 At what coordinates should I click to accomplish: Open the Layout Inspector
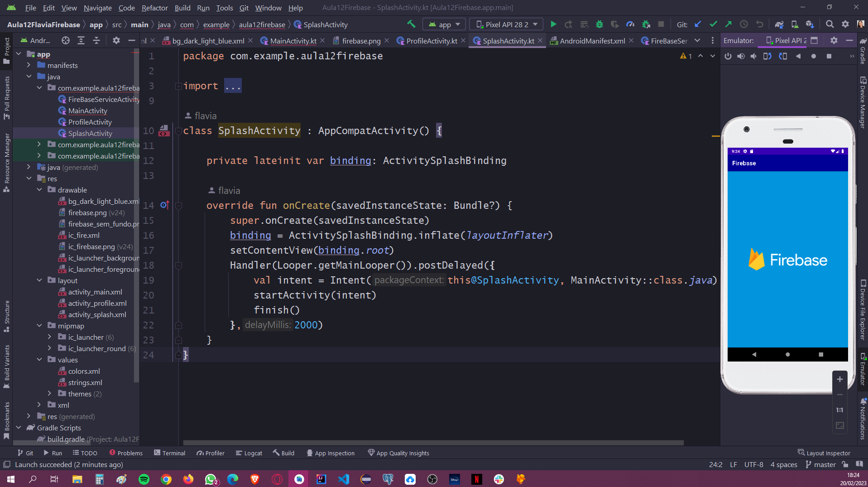pos(824,453)
